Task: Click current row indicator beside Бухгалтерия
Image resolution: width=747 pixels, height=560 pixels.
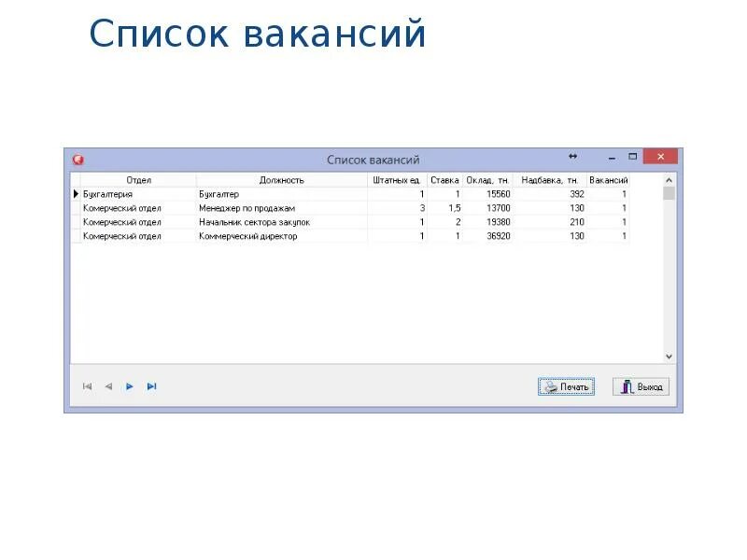Action: [76, 194]
